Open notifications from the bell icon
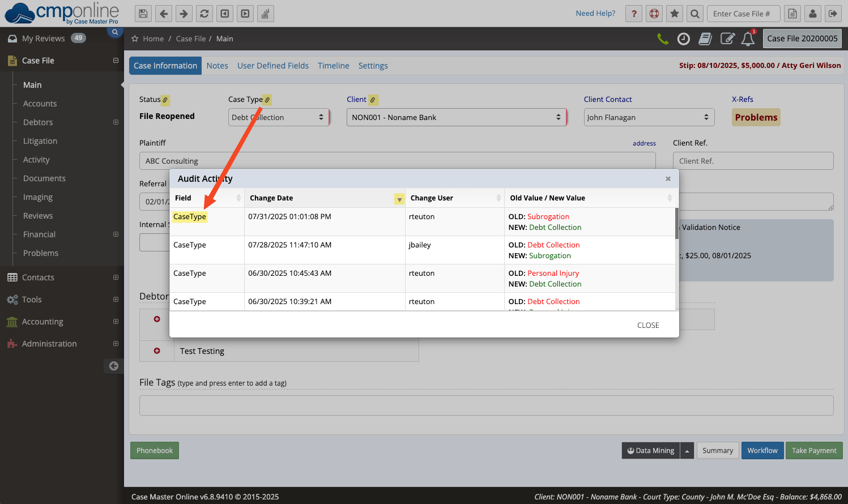Screen dimensions: 848x504 pos(748,39)
